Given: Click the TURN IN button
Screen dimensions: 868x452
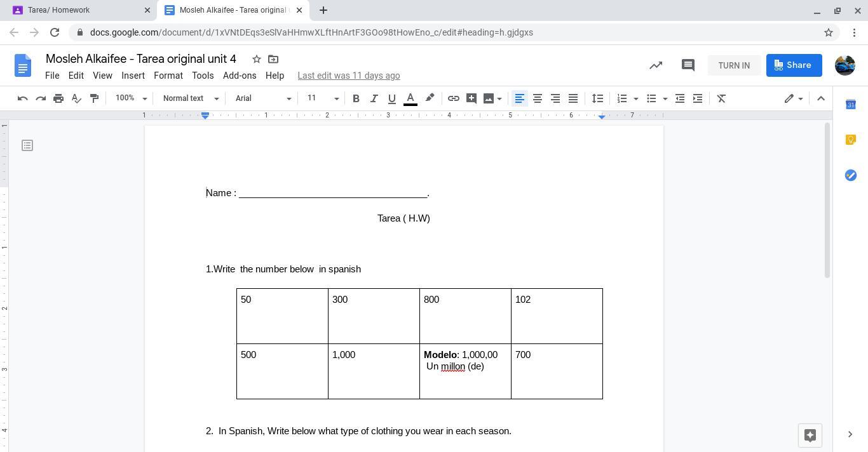Looking at the screenshot, I should pyautogui.click(x=734, y=65).
